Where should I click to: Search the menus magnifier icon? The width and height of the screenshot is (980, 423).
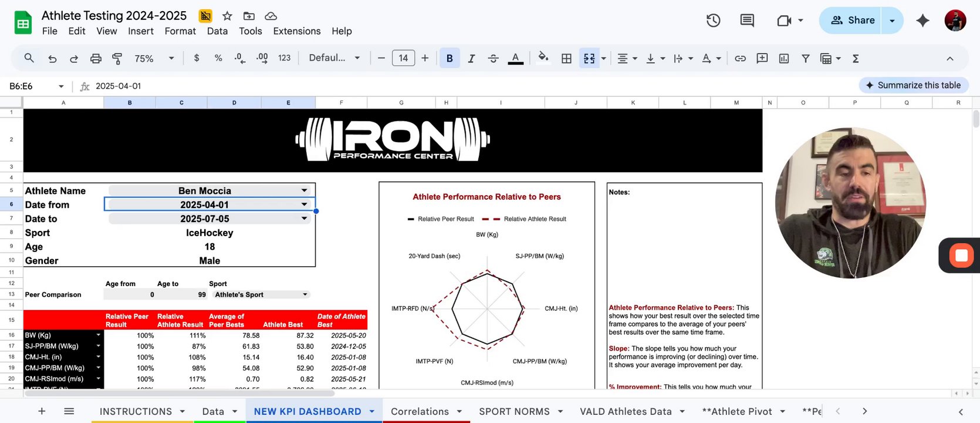coord(29,58)
